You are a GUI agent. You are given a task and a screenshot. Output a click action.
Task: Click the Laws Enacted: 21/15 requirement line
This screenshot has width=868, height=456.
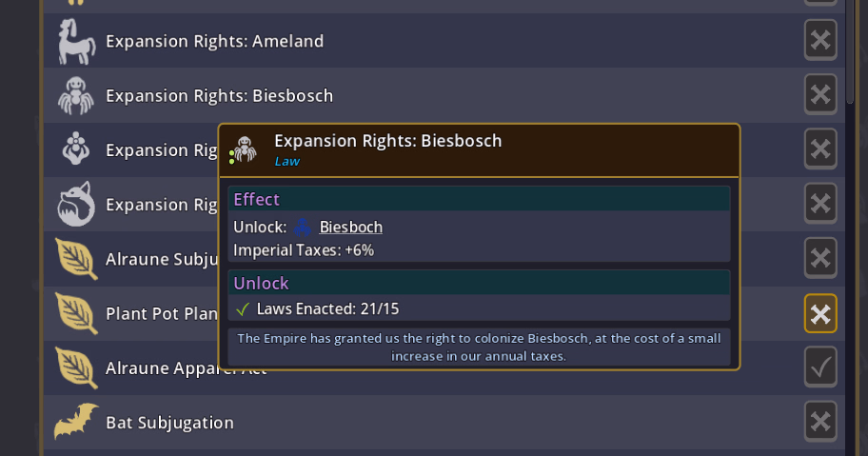(x=327, y=308)
